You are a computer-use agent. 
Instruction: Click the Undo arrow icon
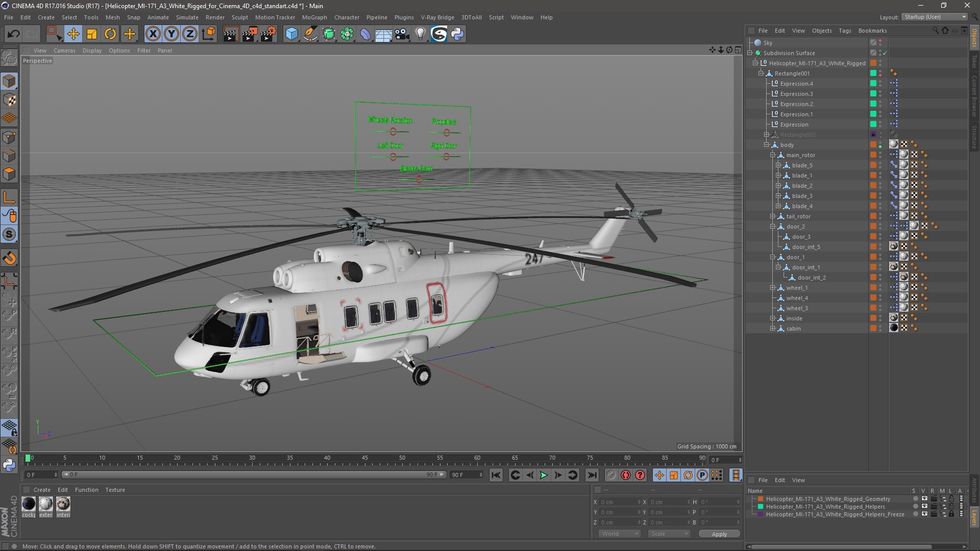(13, 34)
